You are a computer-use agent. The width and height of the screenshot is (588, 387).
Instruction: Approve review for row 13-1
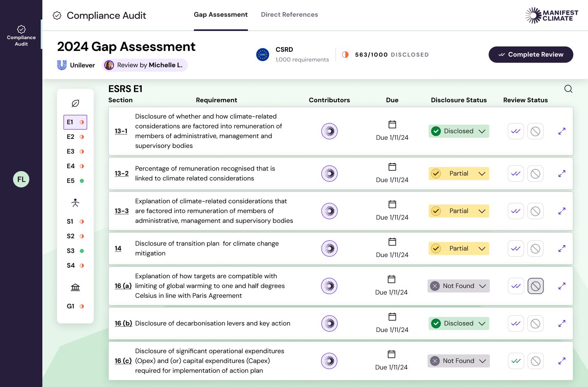pos(516,131)
